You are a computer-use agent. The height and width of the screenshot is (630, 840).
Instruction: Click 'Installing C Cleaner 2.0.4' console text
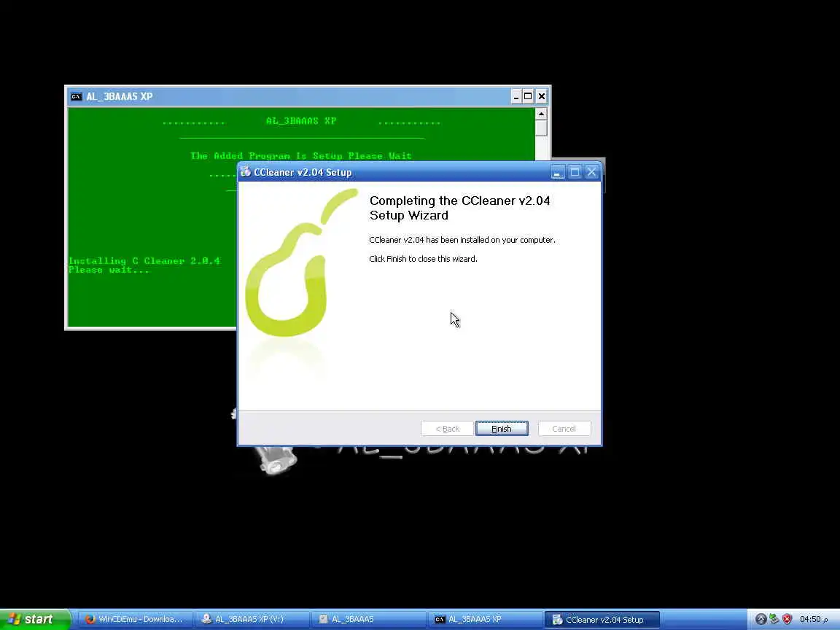coord(144,261)
